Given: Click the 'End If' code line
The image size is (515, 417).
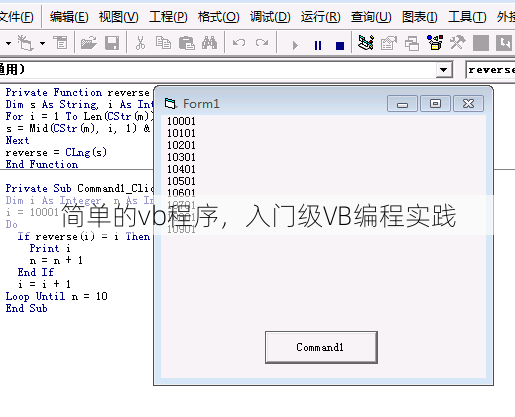Looking at the screenshot, I should (36, 272).
